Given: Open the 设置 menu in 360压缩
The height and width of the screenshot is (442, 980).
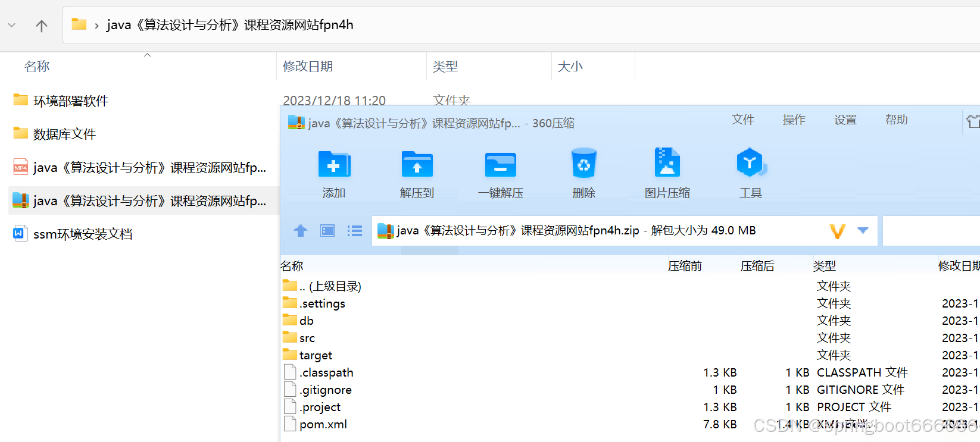Looking at the screenshot, I should pyautogui.click(x=845, y=120).
